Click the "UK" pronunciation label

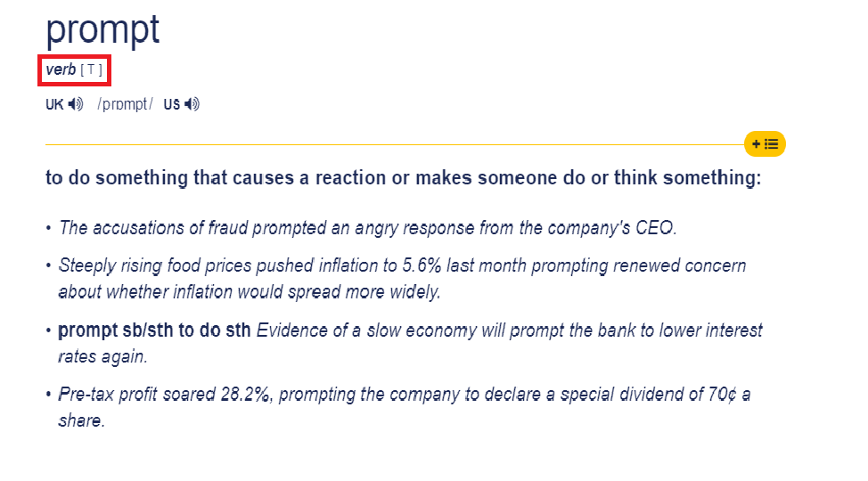[54, 104]
